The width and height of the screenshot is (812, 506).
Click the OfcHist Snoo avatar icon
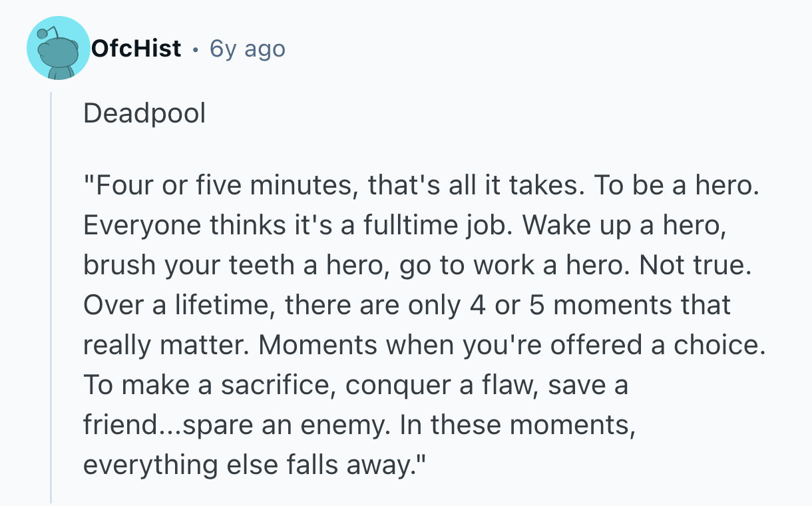click(x=58, y=49)
